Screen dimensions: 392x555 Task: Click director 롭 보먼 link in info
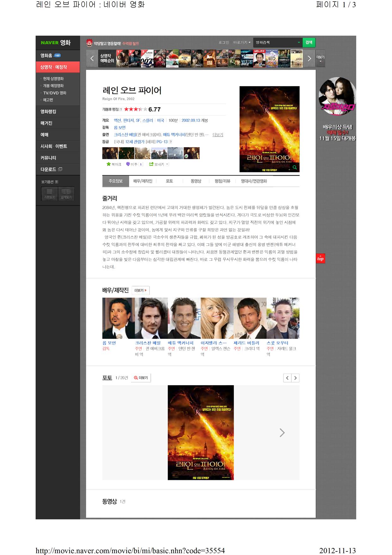tap(120, 128)
